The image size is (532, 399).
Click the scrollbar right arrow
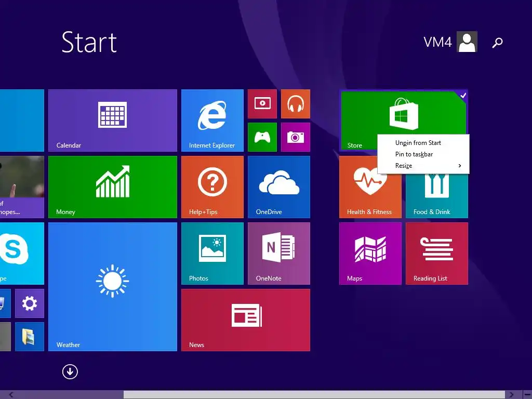(511, 395)
